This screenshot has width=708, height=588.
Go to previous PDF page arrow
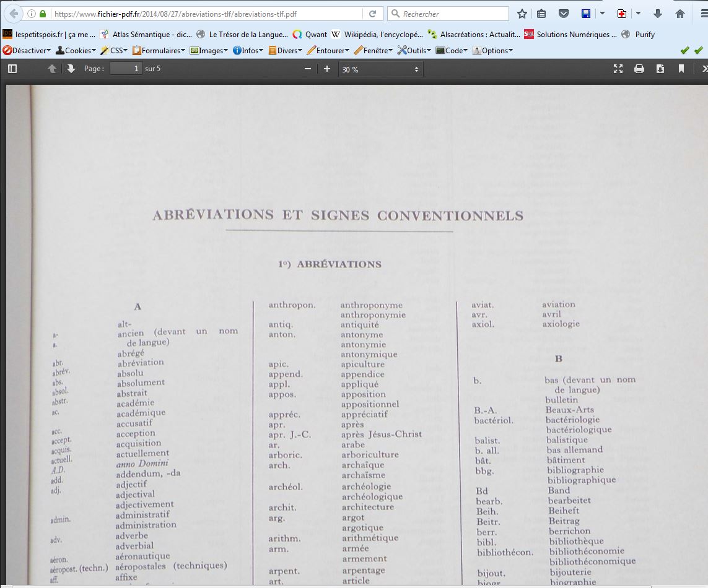(x=53, y=69)
